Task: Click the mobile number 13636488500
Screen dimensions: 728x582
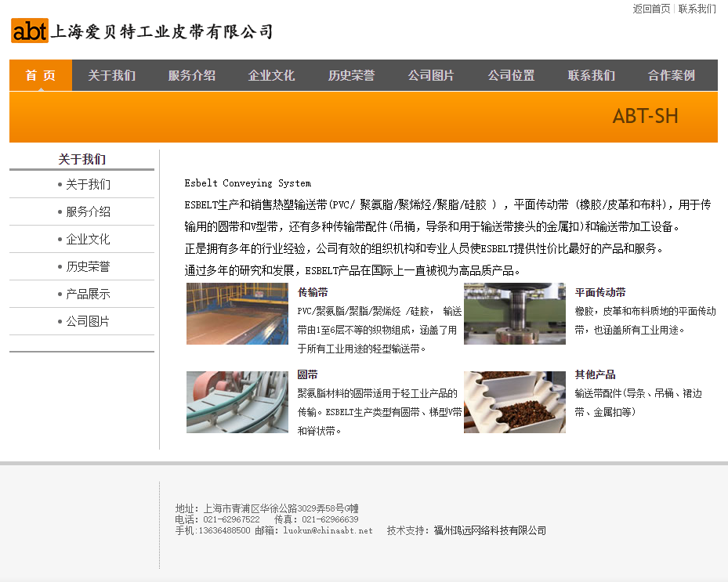Action: point(224,530)
